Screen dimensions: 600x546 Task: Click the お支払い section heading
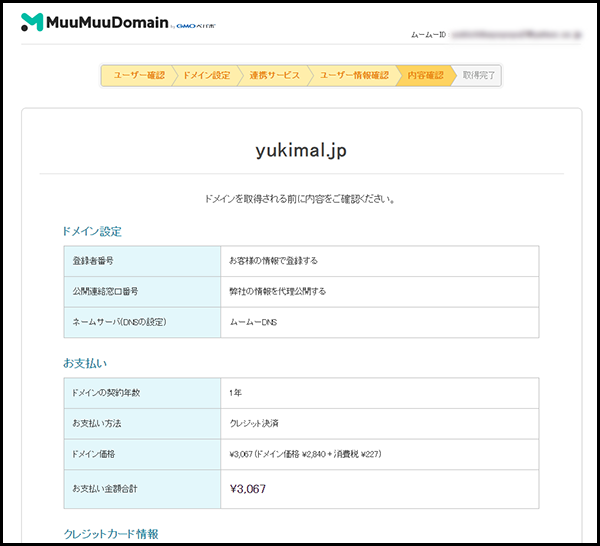pyautogui.click(x=84, y=362)
